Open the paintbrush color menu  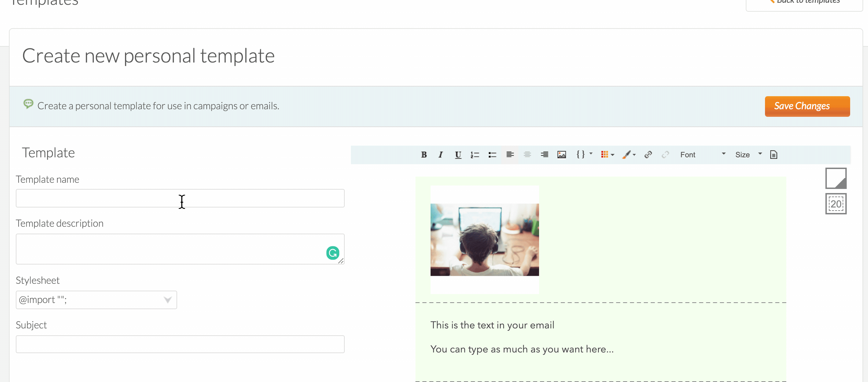[629, 155]
